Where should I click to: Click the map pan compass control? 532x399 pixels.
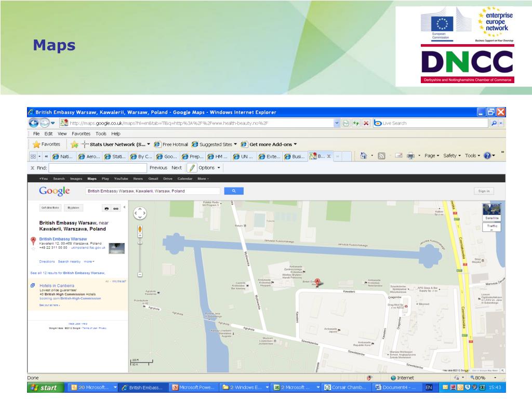click(x=140, y=214)
